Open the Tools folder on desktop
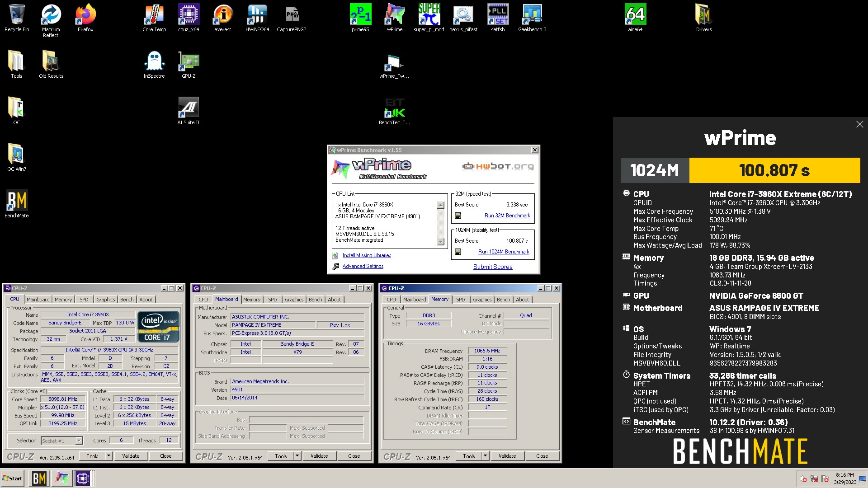 pyautogui.click(x=17, y=65)
